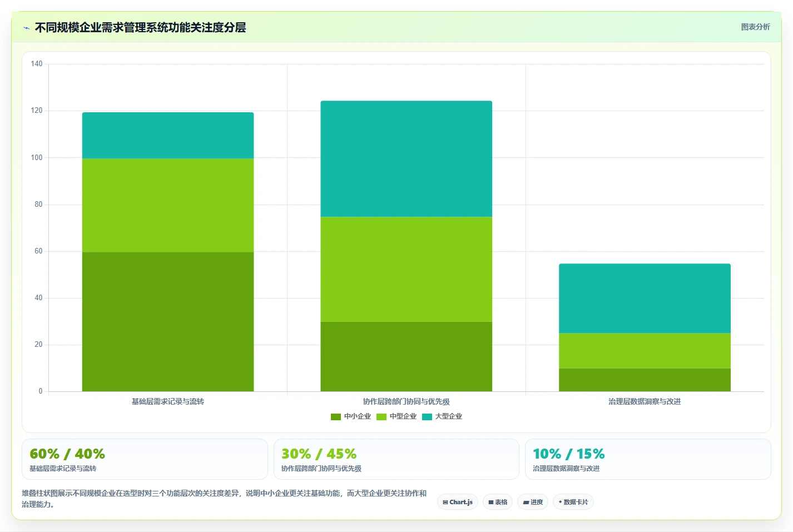This screenshot has height=532, width=793.
Task: Click the y-axis value 100
Action: click(37, 158)
